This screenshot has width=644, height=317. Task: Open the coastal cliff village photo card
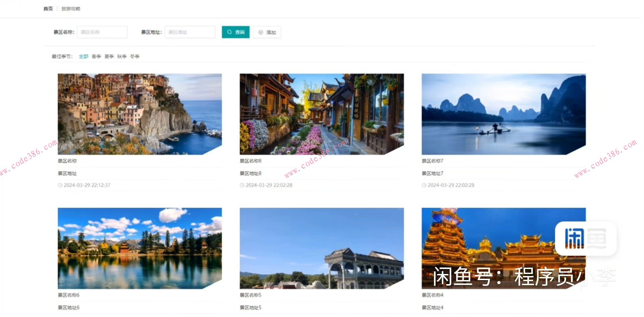tap(140, 114)
